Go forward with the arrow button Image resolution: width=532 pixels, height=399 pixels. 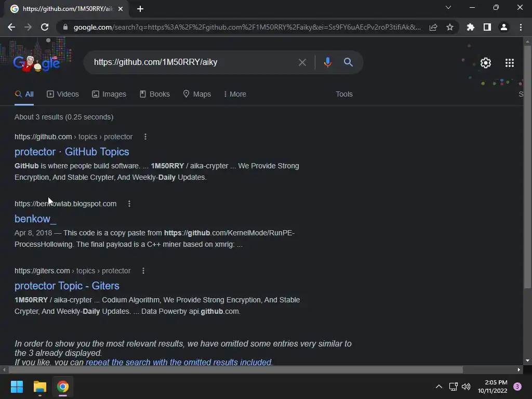[28, 27]
